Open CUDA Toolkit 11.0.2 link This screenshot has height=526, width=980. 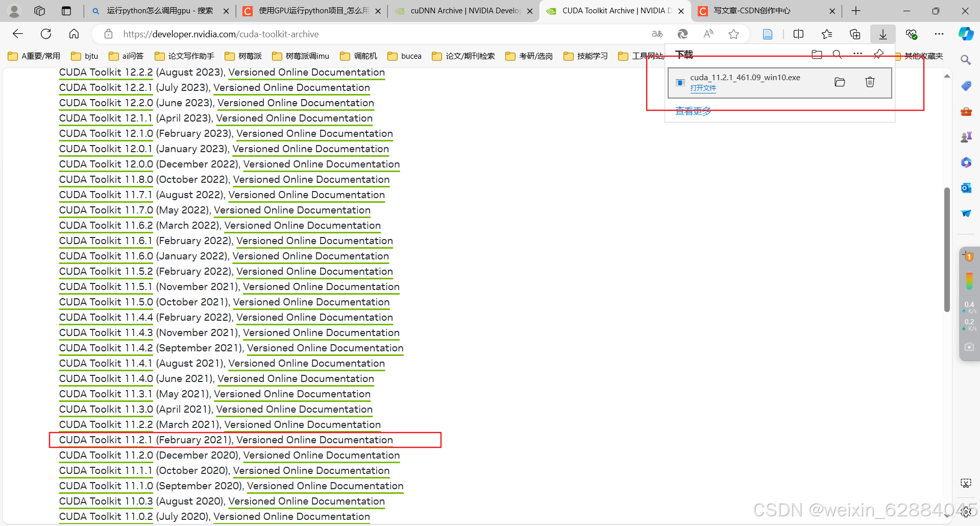106,516
